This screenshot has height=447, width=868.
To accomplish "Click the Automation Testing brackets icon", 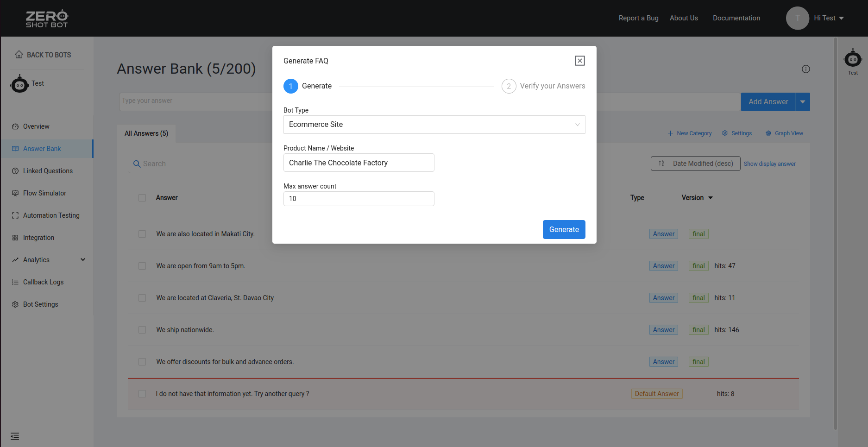I will click(x=15, y=215).
